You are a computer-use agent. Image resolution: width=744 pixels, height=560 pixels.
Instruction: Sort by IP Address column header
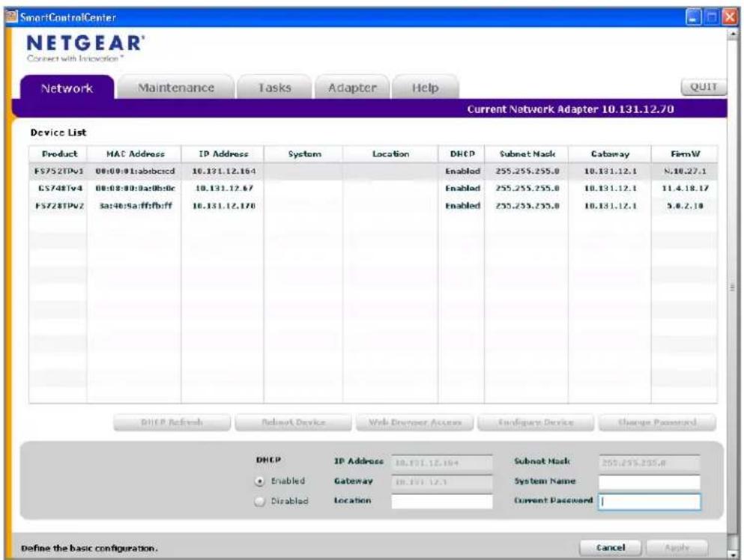(x=223, y=153)
